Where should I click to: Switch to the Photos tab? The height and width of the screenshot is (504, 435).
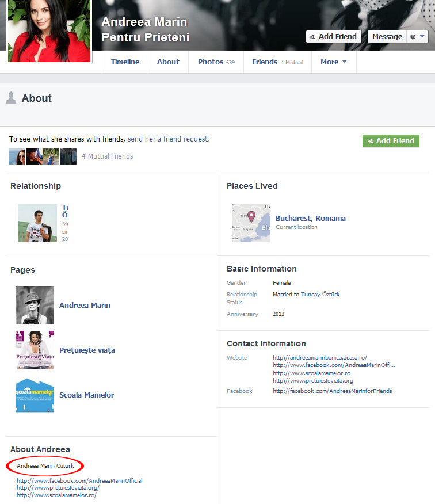216,62
